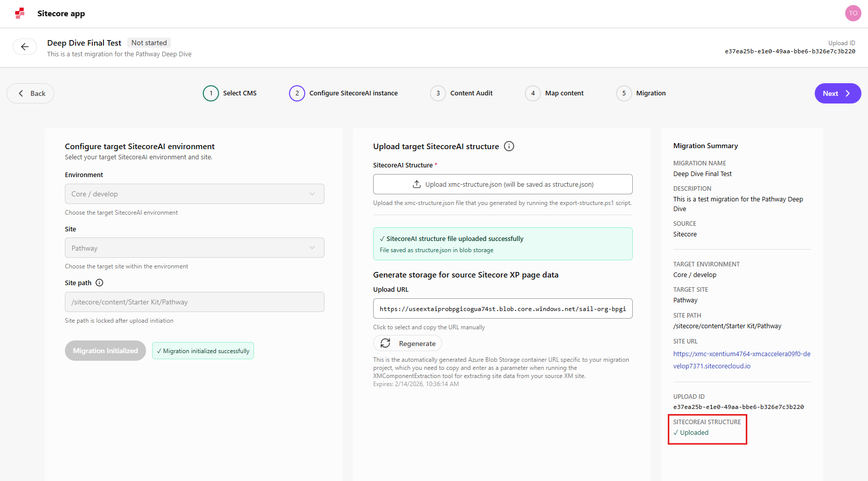
Task: Click the Not started status badge
Action: coord(149,43)
